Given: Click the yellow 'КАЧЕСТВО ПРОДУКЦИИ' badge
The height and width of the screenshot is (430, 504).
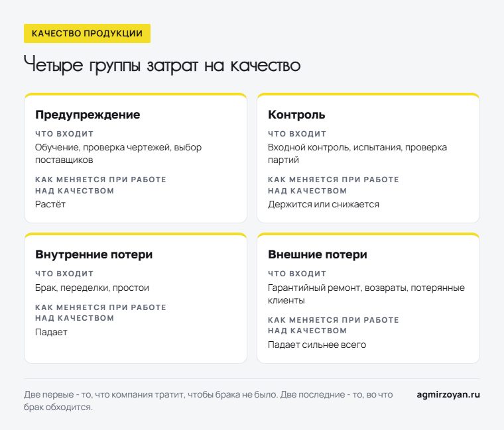Looking at the screenshot, I should click(87, 33).
